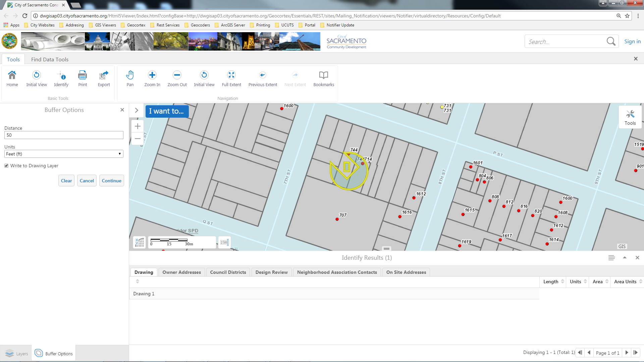Click the Cancel button
Screen dimensions: 644x362
(87, 181)
